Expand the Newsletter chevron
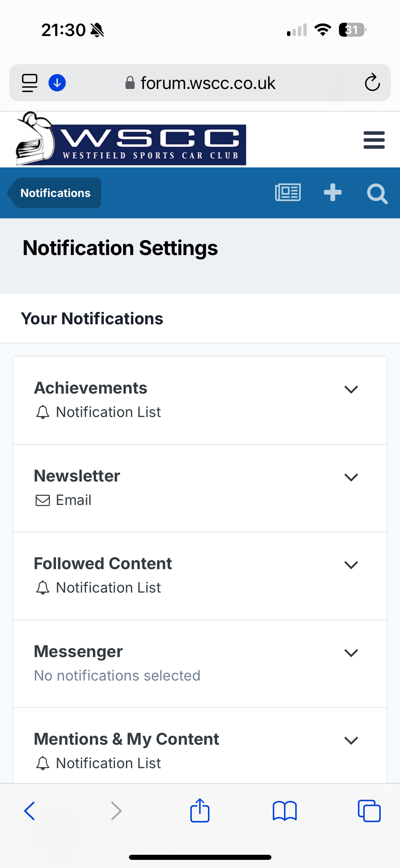This screenshot has width=400, height=868. pos(351,477)
